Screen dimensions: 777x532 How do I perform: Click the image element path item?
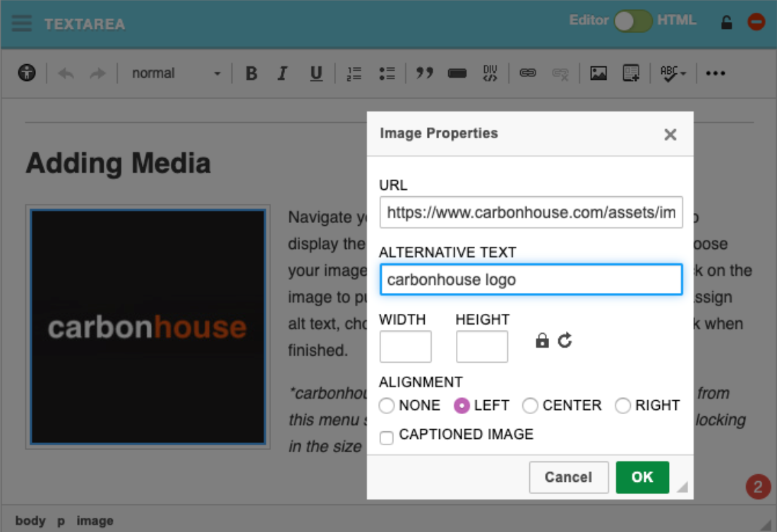95,521
